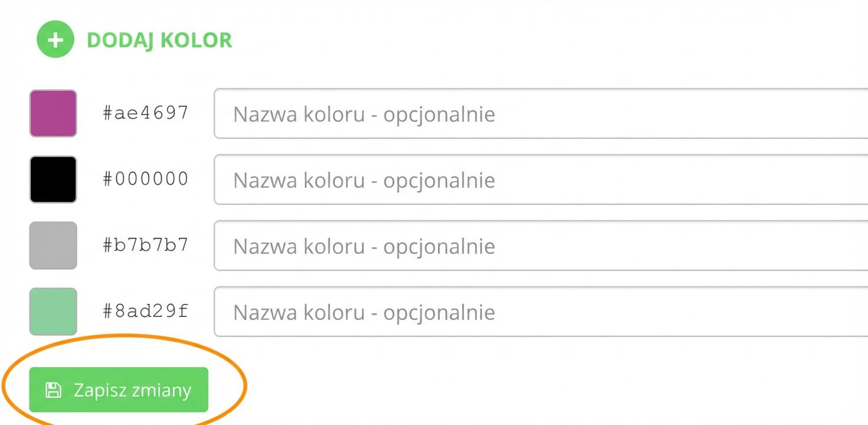
Task: Click the Zapisz zmiany label text
Action: pos(132,390)
